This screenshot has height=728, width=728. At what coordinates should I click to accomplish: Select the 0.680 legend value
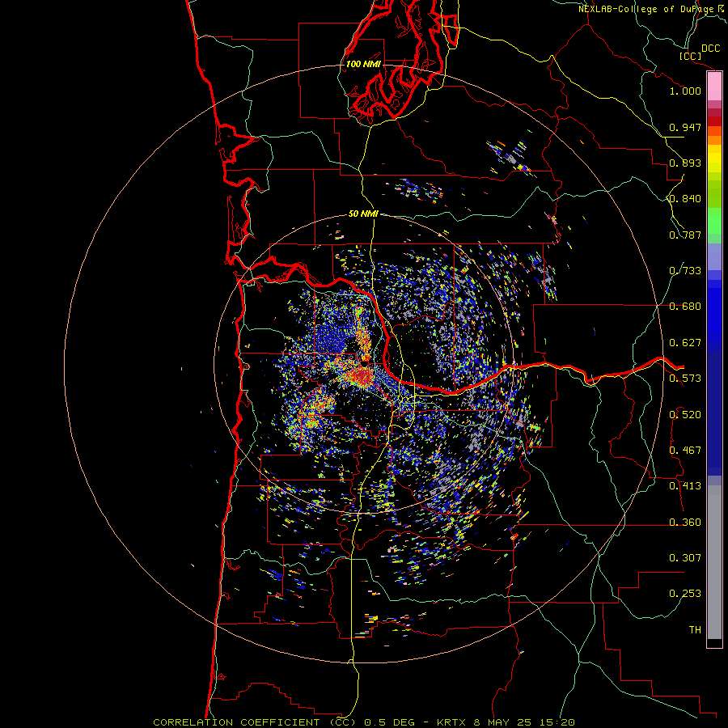tap(685, 307)
